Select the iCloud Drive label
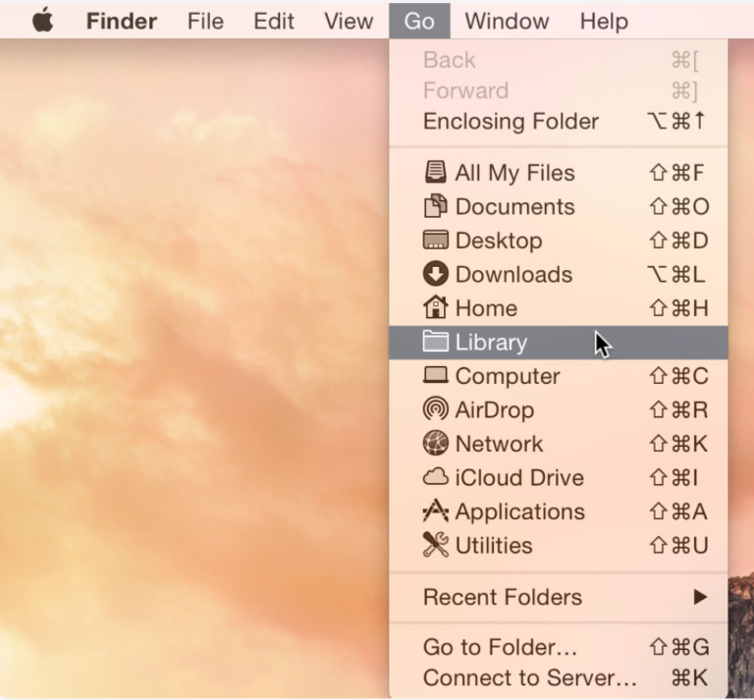 (519, 478)
